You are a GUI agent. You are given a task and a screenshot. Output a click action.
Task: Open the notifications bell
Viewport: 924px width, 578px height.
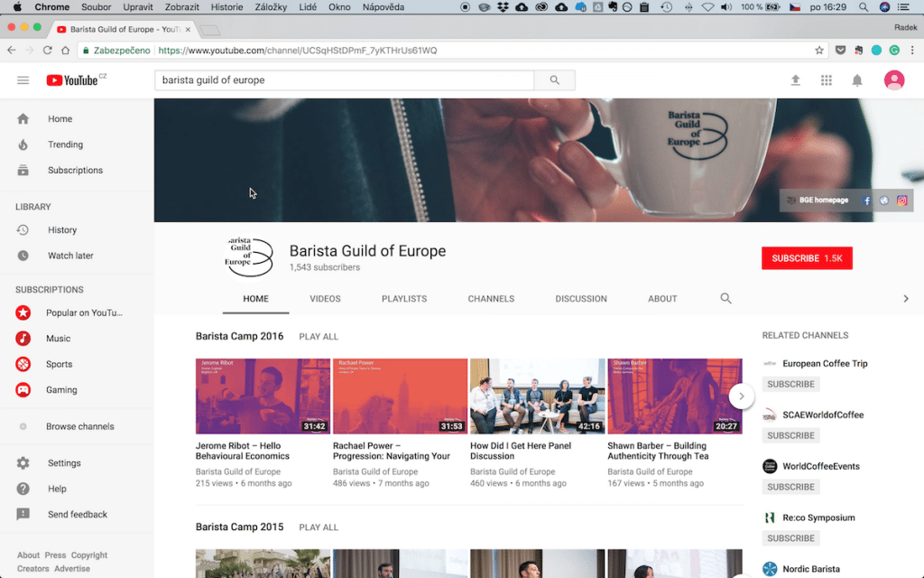(x=857, y=80)
